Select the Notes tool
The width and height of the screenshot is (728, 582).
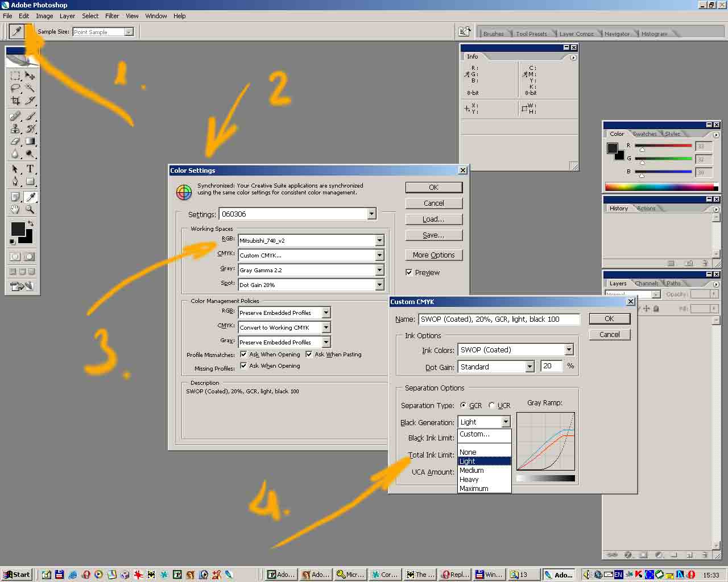(x=15, y=197)
